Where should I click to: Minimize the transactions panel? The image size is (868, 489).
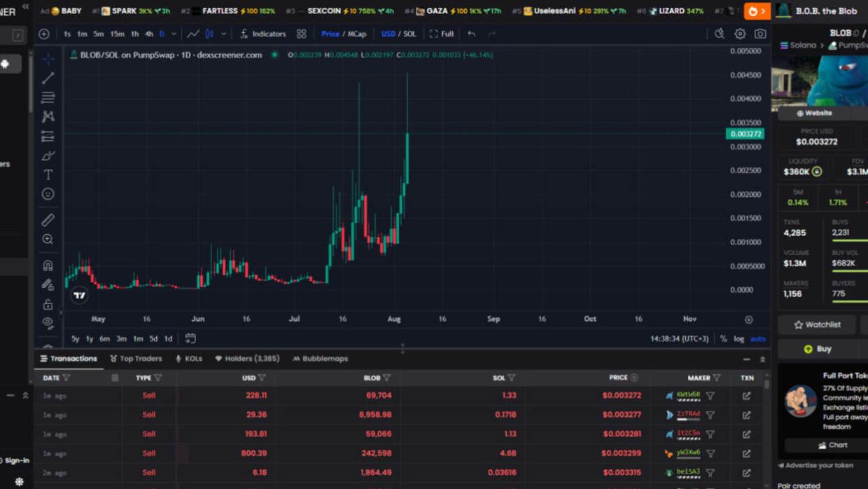pyautogui.click(x=746, y=359)
